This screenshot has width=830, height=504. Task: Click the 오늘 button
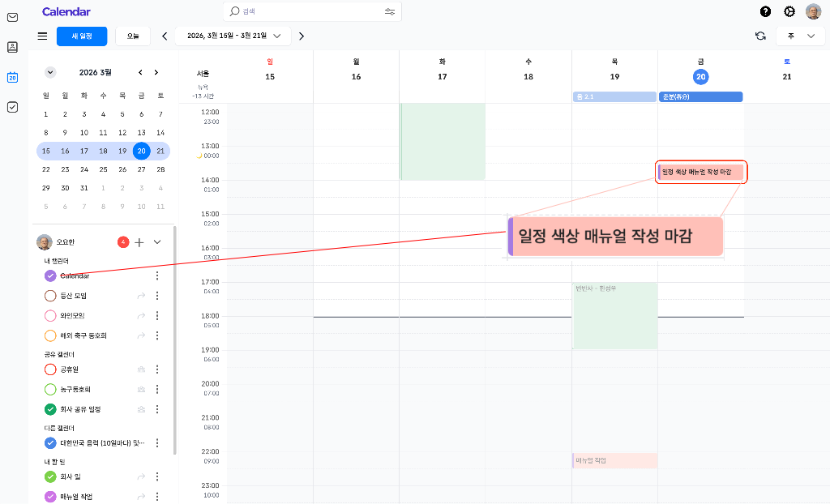133,36
